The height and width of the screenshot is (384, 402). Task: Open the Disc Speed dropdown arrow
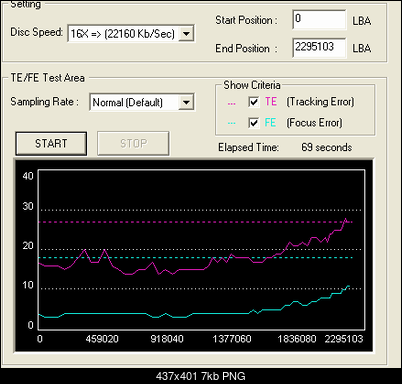coord(186,34)
